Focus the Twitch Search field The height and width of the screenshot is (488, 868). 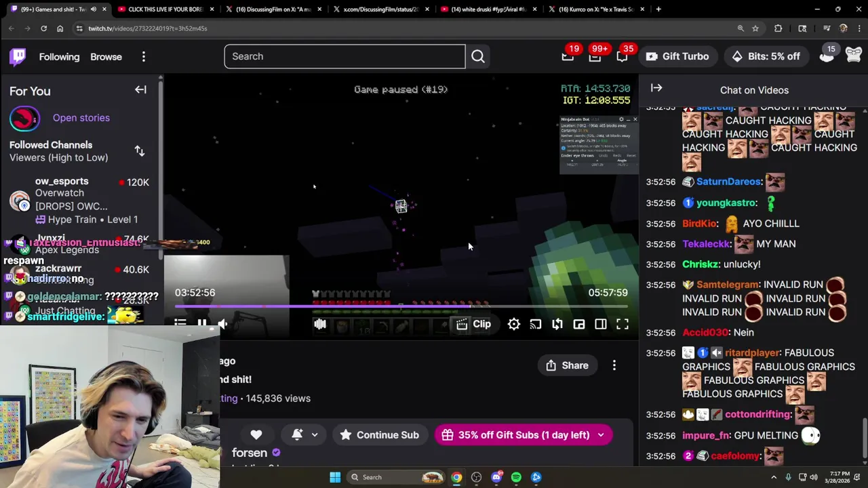344,56
